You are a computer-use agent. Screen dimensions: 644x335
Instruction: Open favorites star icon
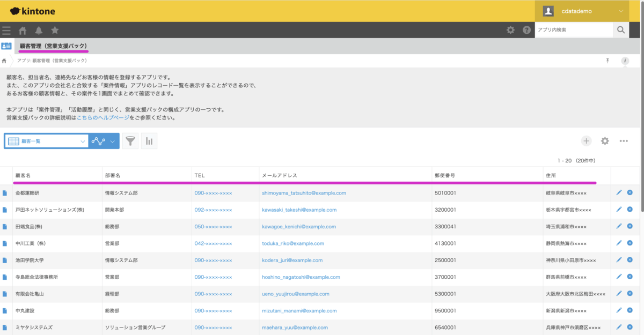click(x=55, y=30)
